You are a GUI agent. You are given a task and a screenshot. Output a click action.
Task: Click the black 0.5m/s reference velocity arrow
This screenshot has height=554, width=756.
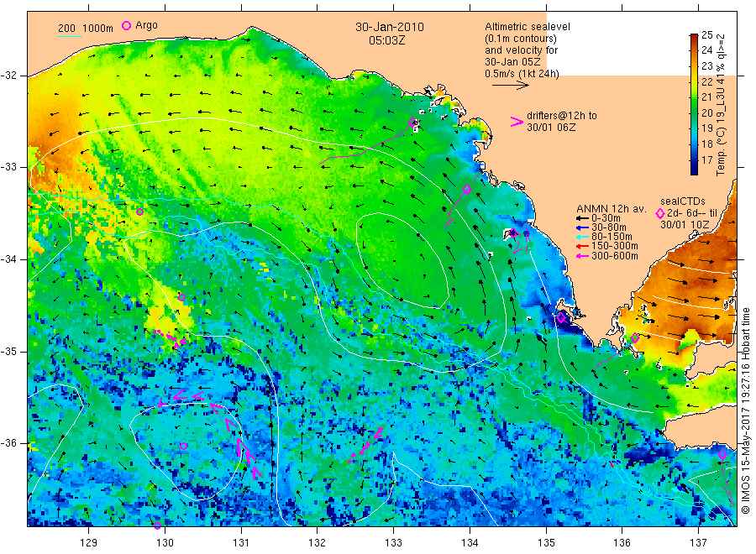point(511,86)
